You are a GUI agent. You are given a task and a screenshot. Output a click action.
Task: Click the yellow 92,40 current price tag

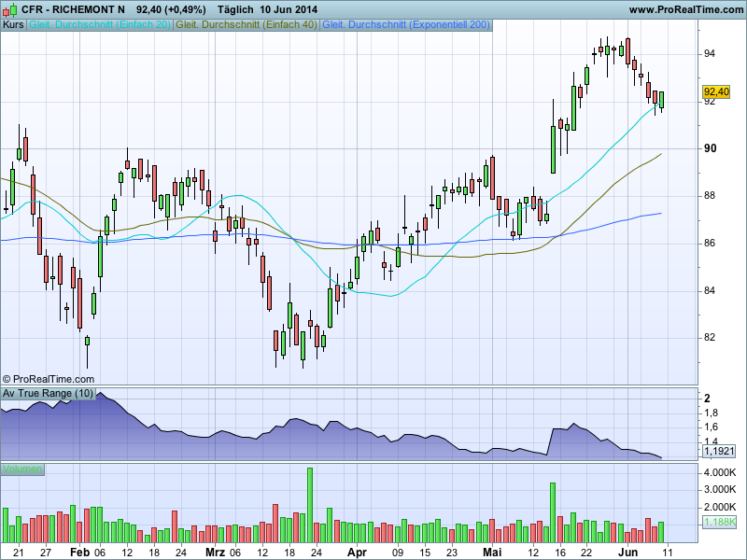(x=716, y=91)
